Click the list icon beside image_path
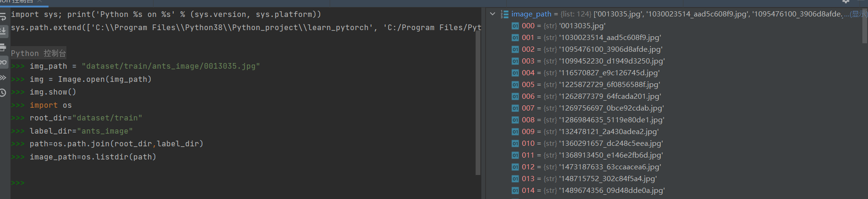 coord(504,14)
